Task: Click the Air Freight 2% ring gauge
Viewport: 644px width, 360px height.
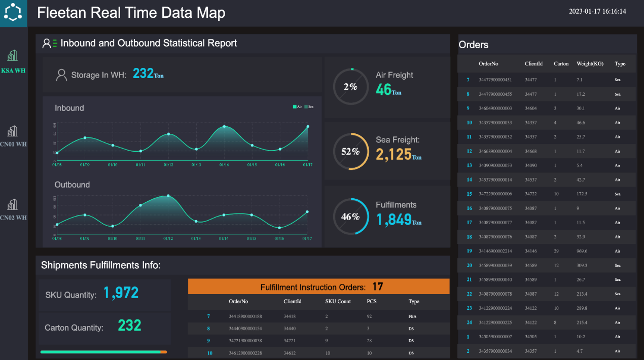Action: pyautogui.click(x=350, y=87)
